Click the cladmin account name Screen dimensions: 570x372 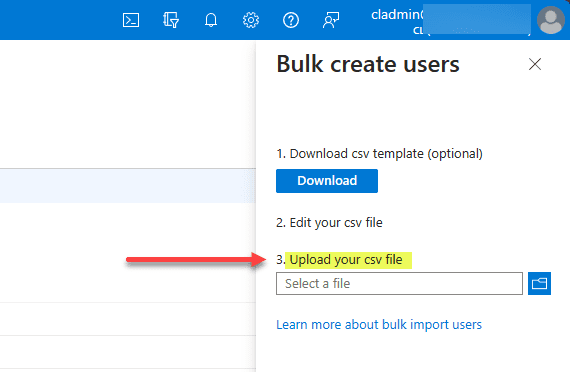point(397,15)
